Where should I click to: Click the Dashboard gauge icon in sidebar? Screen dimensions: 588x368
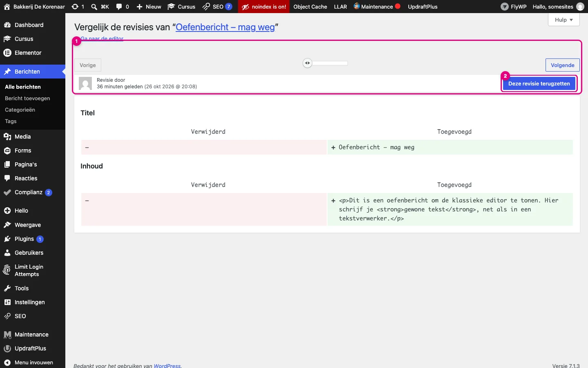point(7,25)
